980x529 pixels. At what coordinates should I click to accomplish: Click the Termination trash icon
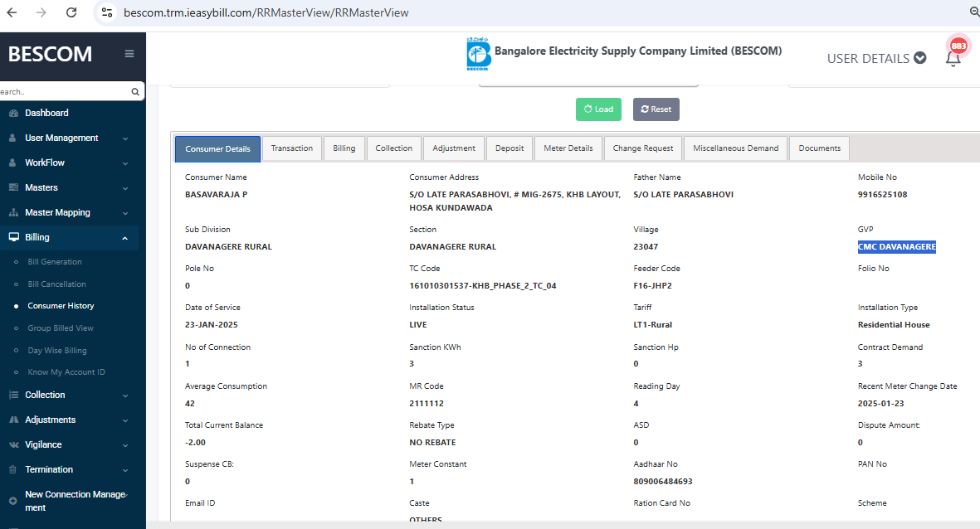click(x=12, y=469)
